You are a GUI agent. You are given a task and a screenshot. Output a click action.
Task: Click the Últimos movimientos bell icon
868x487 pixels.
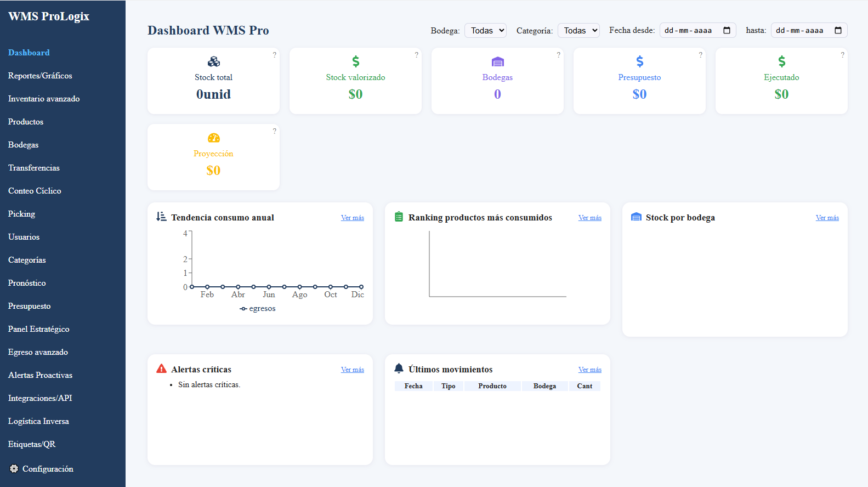pos(399,369)
